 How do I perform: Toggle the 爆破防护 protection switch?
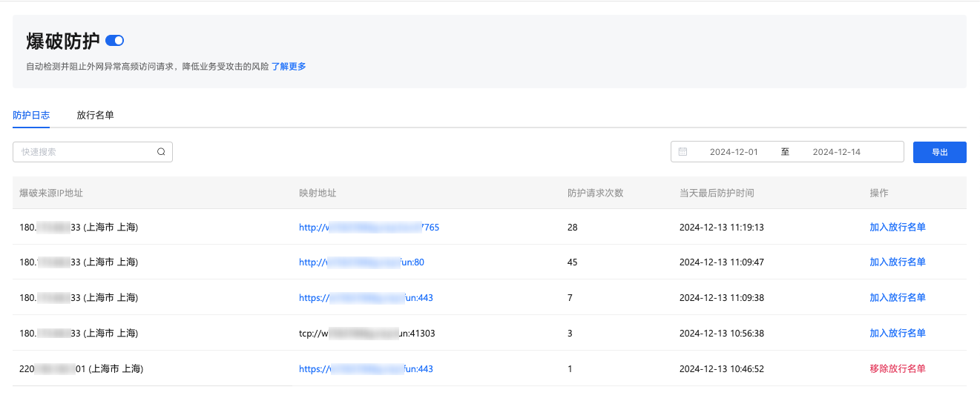(114, 40)
